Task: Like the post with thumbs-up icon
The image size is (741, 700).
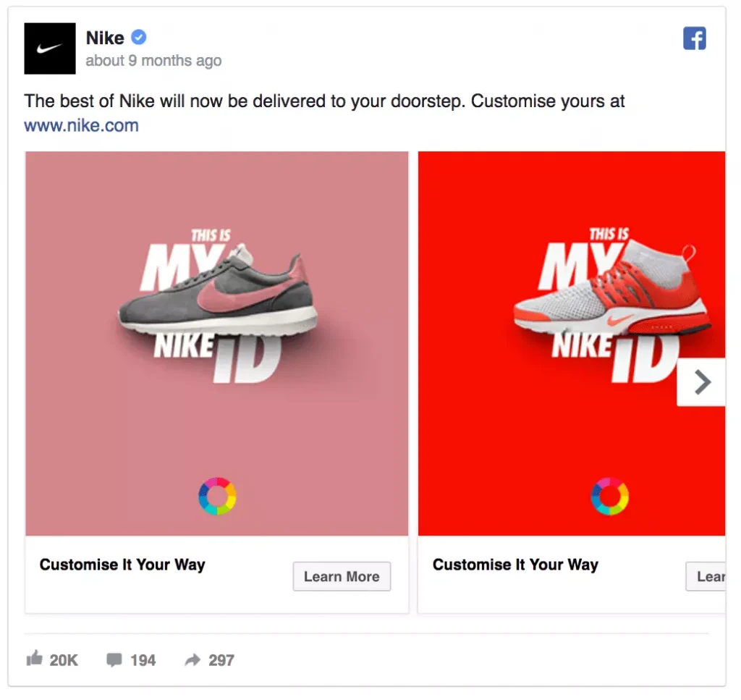Action: [34, 659]
